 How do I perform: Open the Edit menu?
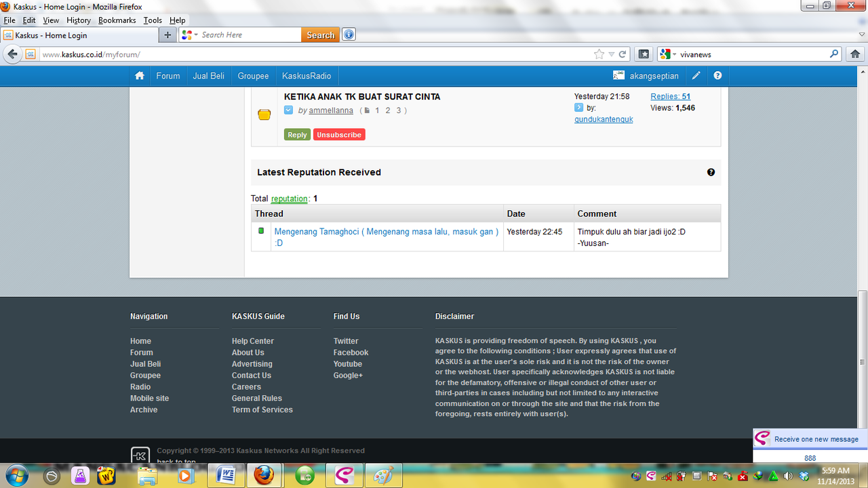pyautogui.click(x=28, y=20)
